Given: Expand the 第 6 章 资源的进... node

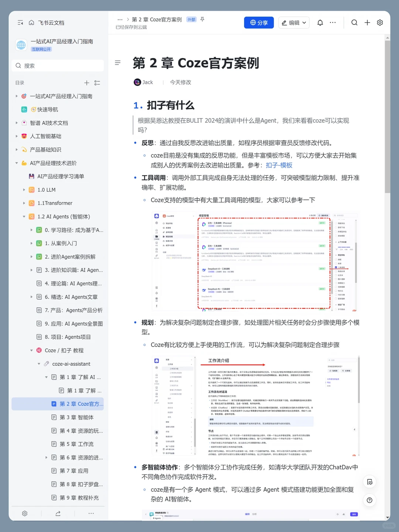Looking at the screenshot, I should tap(46, 457).
